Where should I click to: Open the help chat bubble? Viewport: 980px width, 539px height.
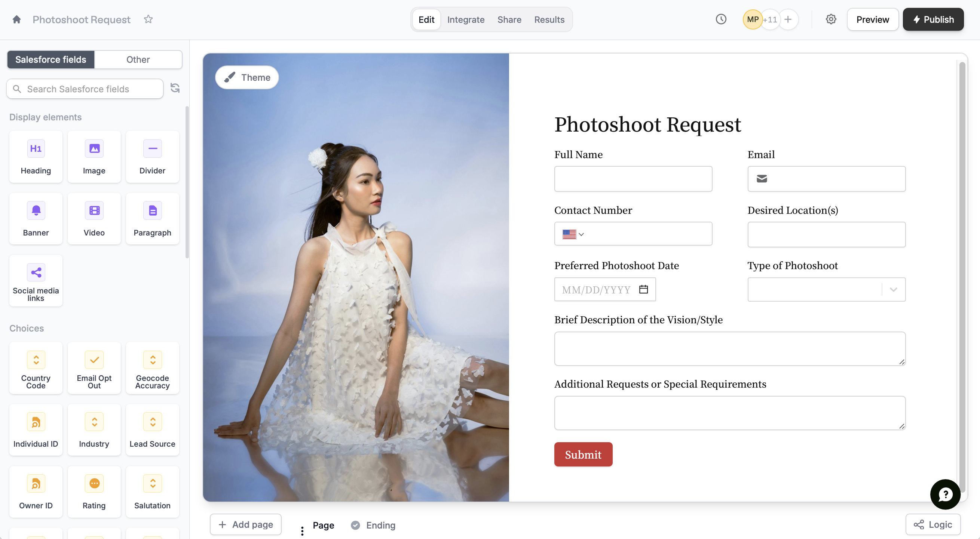point(945,494)
